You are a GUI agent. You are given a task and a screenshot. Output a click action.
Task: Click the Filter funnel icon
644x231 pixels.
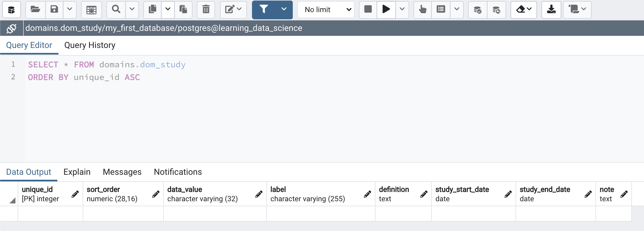click(264, 10)
